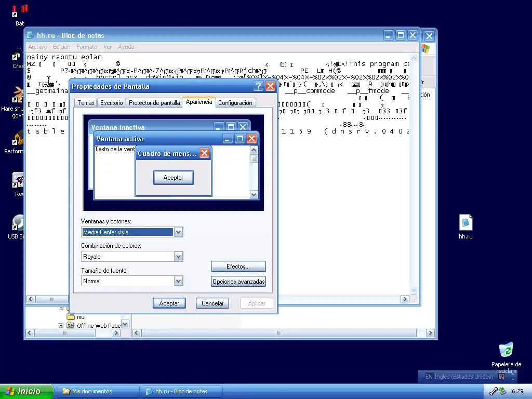Click the Windows flag logo in Explorer window
The height and width of the screenshot is (399, 532).
coord(425,48)
